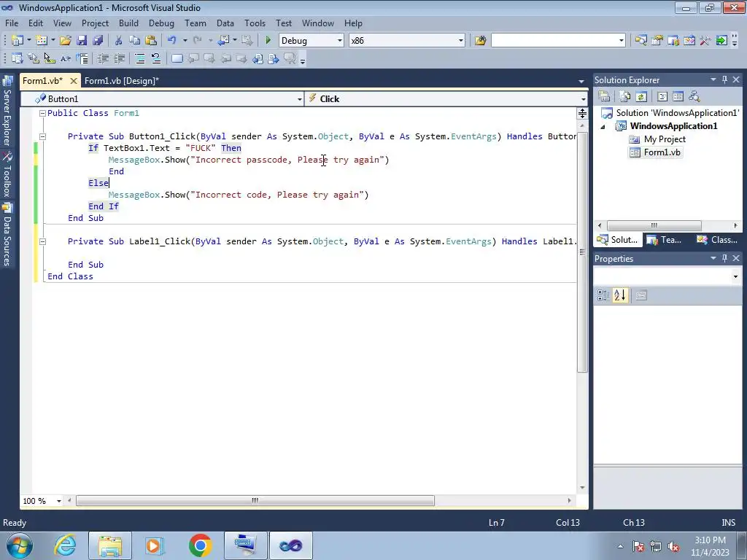Click the Properties Window toolbar icon
Screen dimensions: 747x560
[657, 41]
